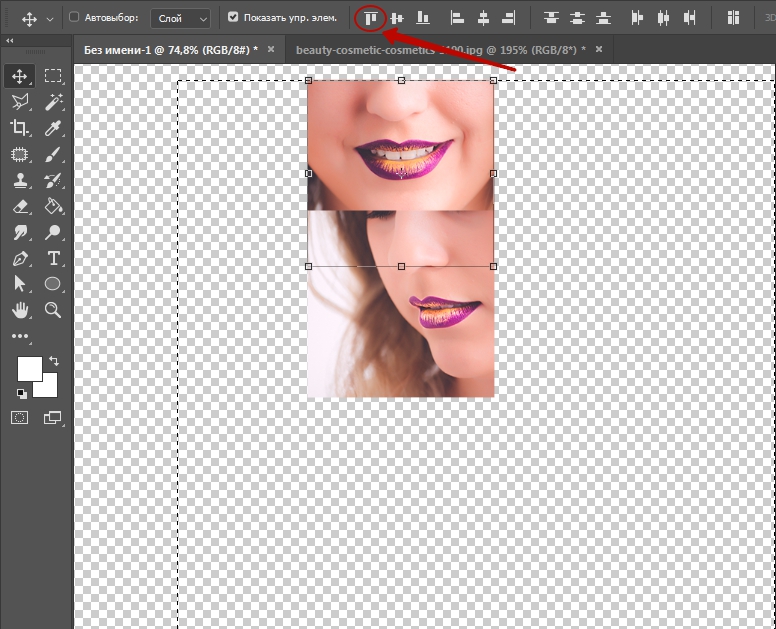Click the top-center transform handle

pos(401,80)
